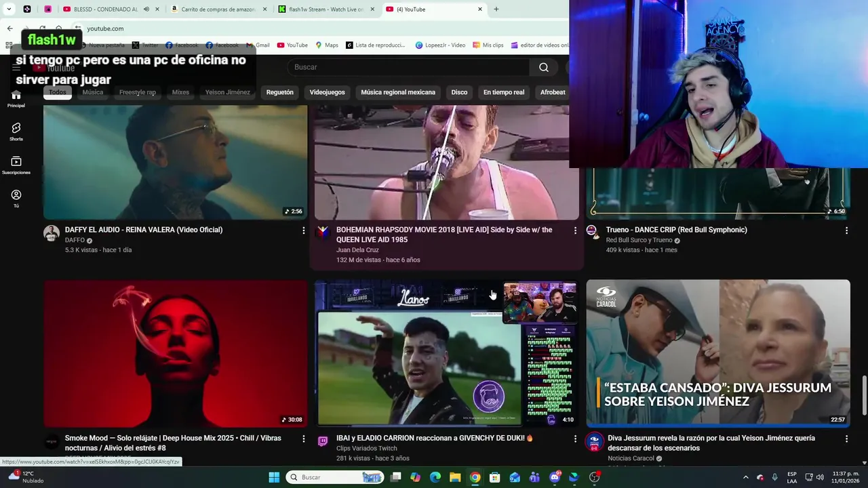Screen dimensions: 868x488
Task: Open Lista de reproducci... bookmark
Action: click(376, 45)
